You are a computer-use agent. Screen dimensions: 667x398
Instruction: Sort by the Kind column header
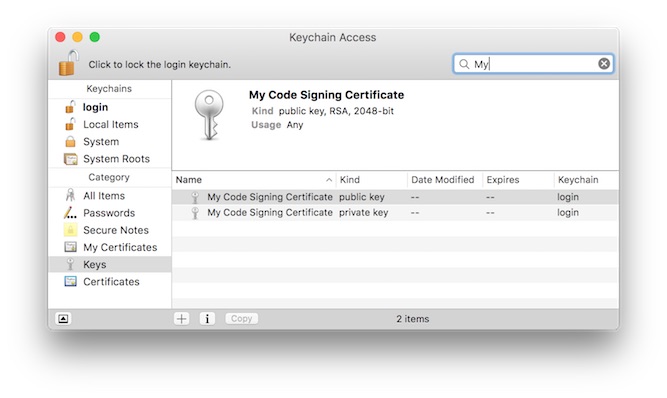371,180
